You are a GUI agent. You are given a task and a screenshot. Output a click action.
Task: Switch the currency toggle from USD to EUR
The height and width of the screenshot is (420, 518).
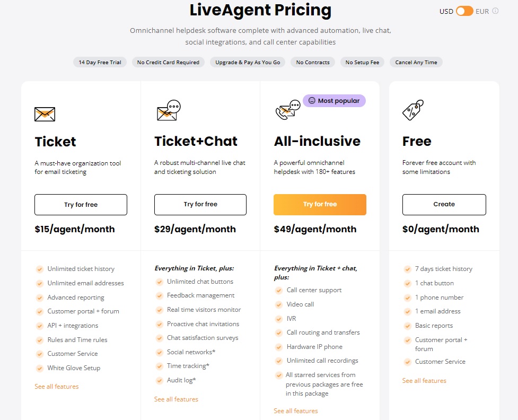463,11
